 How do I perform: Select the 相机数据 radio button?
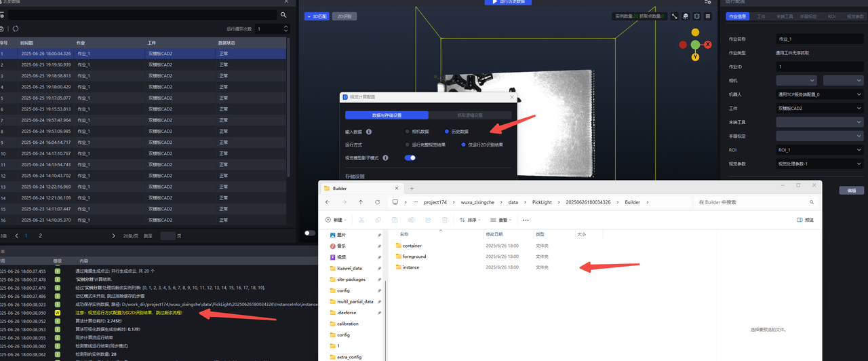click(407, 132)
